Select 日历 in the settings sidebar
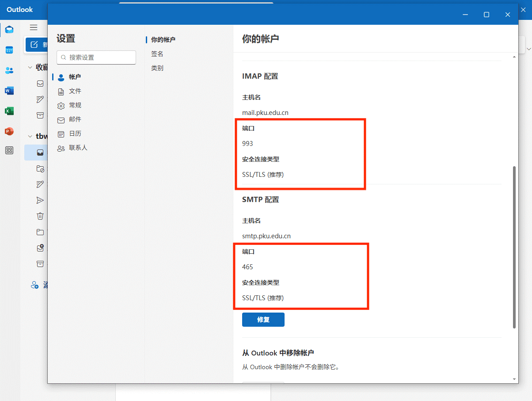Screen dimensions: 532x401 tap(75, 134)
